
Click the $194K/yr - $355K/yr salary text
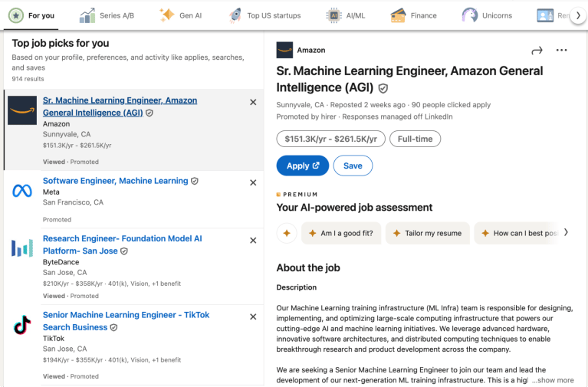[x=73, y=360]
